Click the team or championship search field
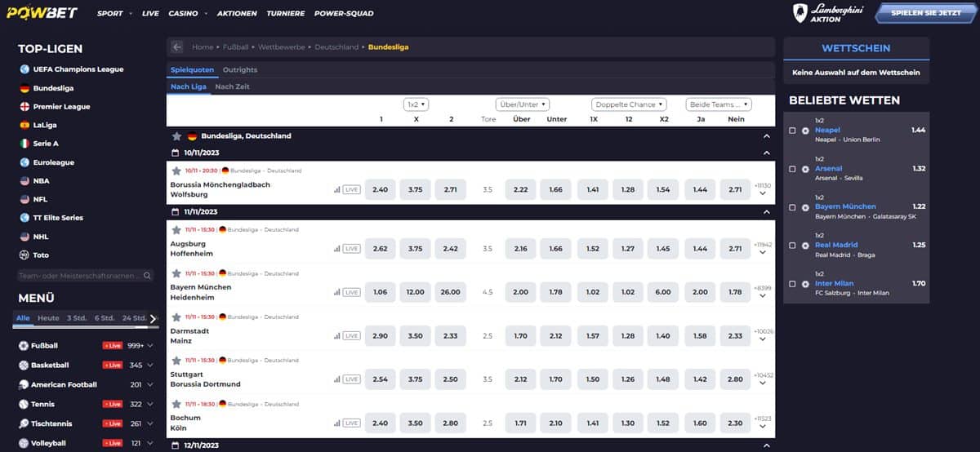 point(78,276)
